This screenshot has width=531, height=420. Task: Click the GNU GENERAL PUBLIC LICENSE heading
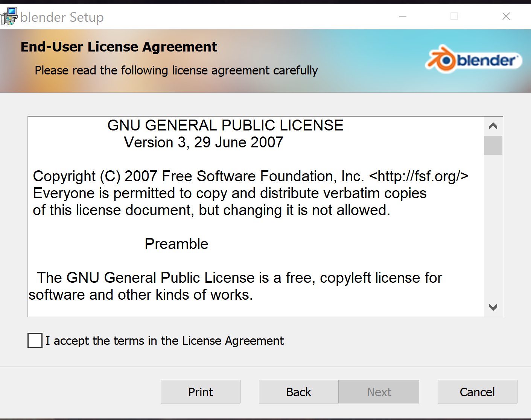click(225, 125)
